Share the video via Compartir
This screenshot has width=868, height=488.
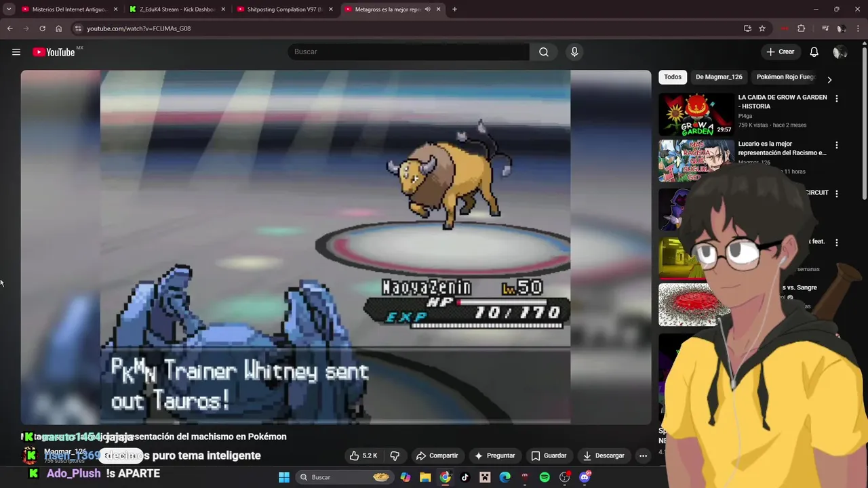point(437,455)
